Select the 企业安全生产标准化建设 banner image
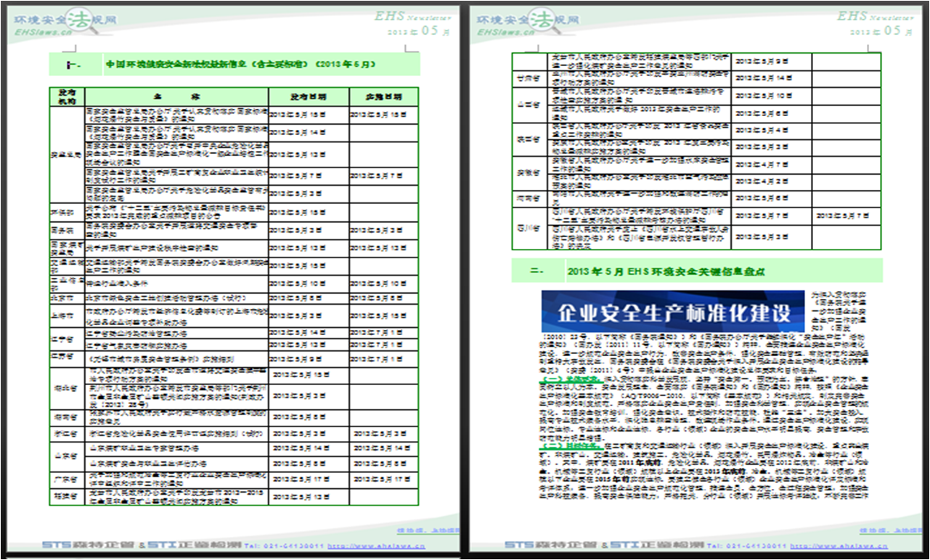The image size is (930, 560). tap(673, 312)
